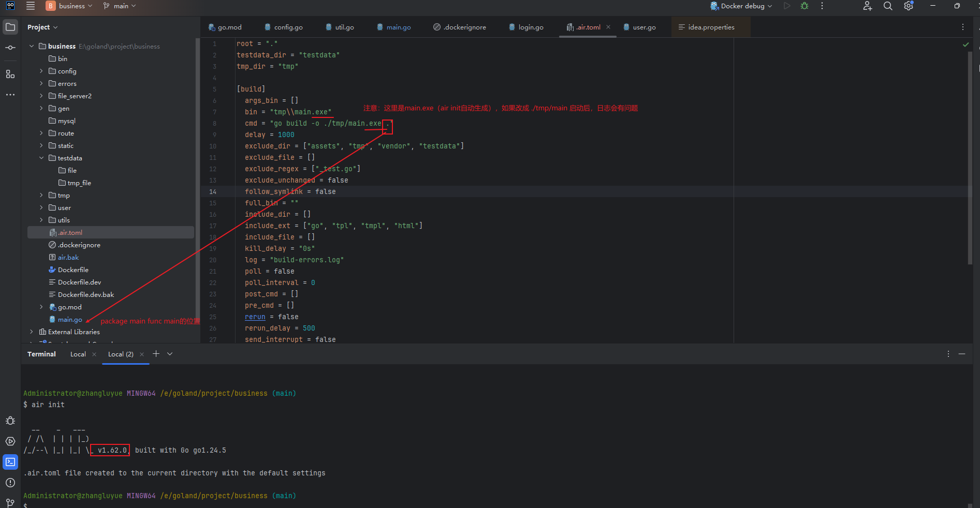Expand the file_server2 folder

click(x=41, y=96)
